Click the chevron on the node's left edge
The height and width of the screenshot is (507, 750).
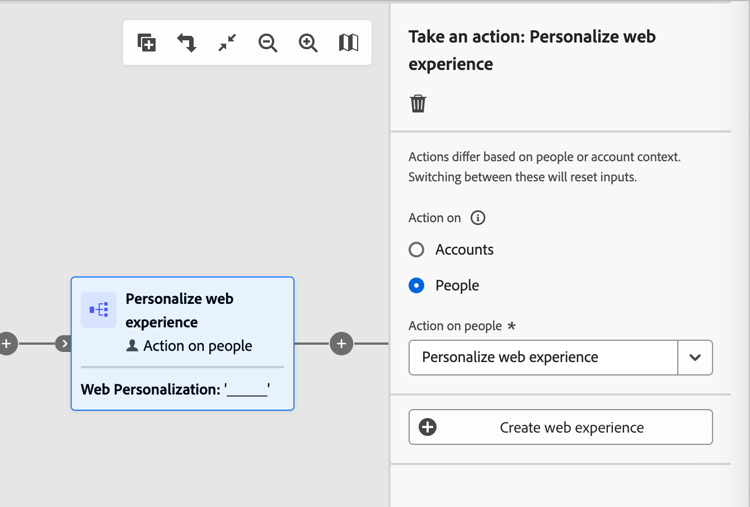point(64,344)
